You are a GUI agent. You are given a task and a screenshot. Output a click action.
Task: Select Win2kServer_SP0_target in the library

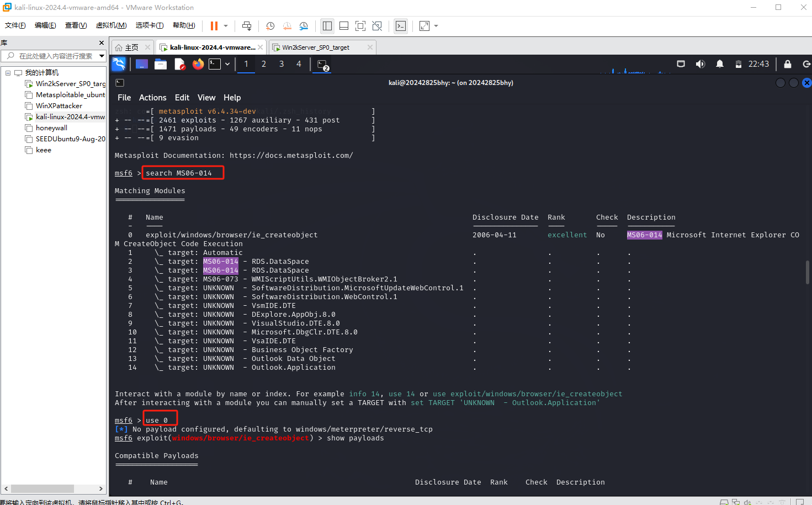tap(65, 84)
